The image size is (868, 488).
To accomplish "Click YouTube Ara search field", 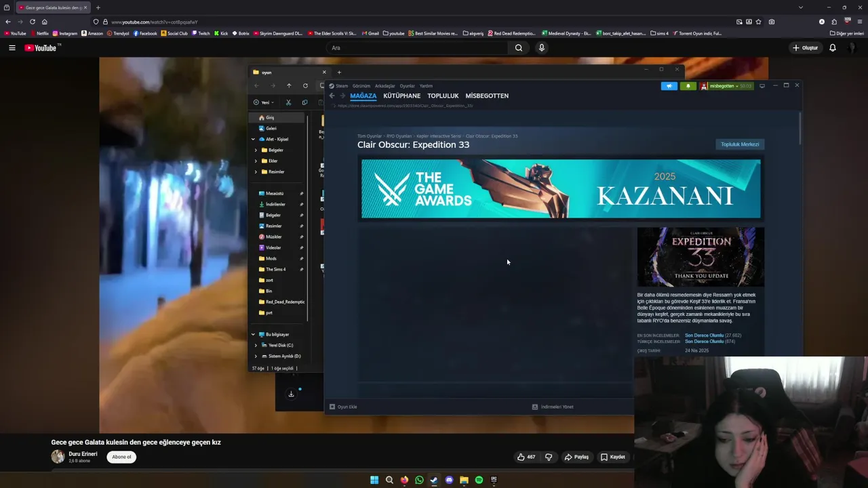I will pos(417,47).
